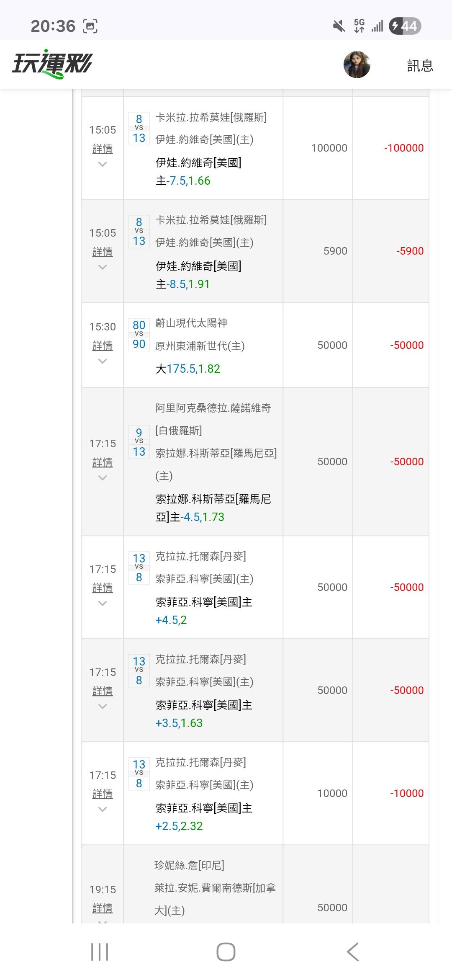Open the recent apps icon
This screenshot has width=452, height=980.
(100, 952)
